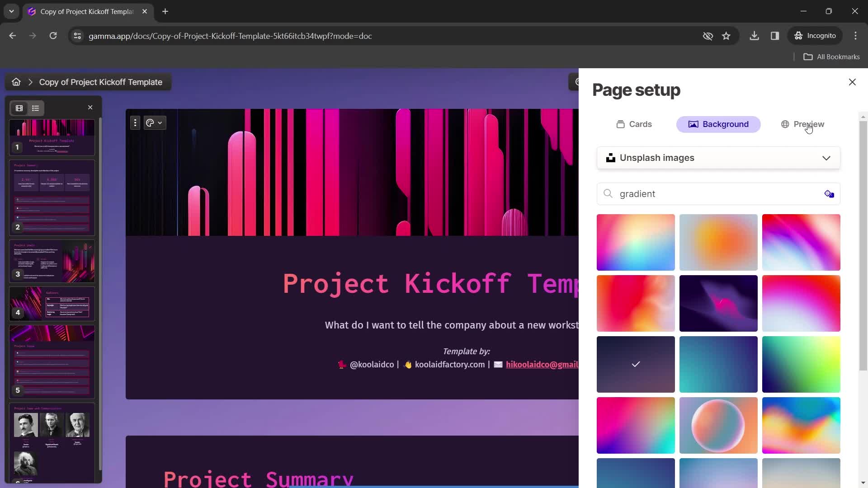Pick glass sphere gradient image
The image size is (868, 488).
point(718,425)
